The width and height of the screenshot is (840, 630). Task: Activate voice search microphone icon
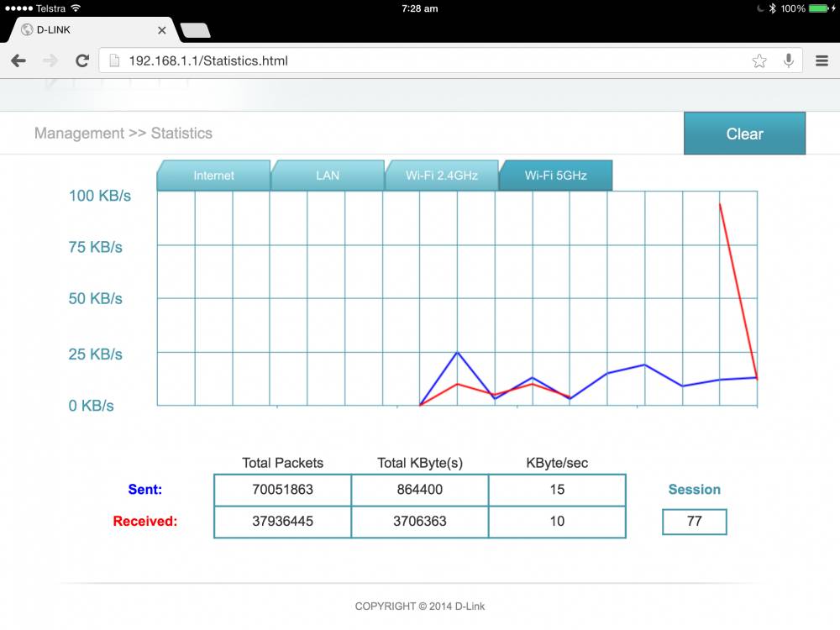tap(789, 60)
